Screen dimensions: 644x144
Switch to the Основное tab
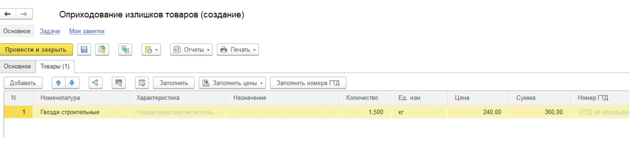pos(17,66)
